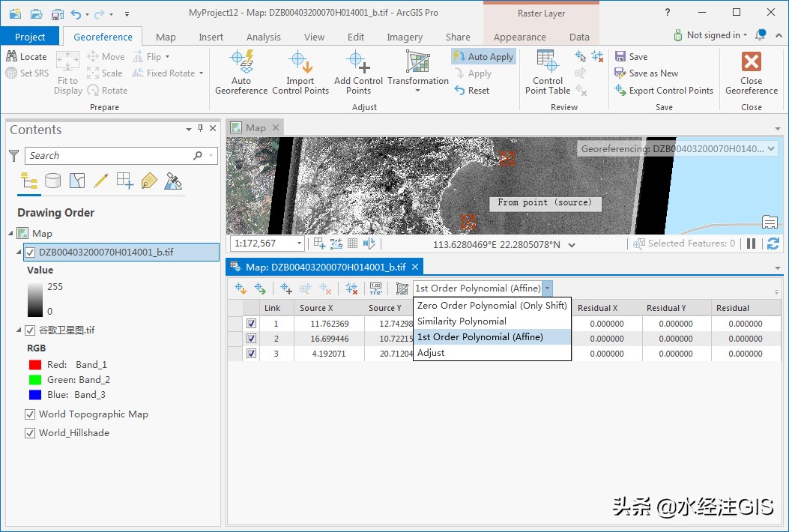This screenshot has height=532, width=789.
Task: Open the Project tab
Action: point(30,37)
